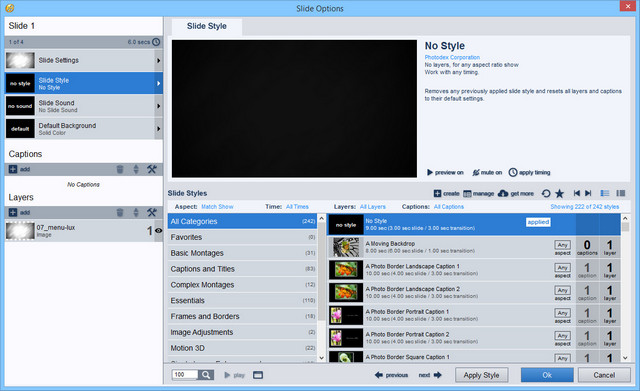Switch to the Slide Style tab

tap(207, 26)
